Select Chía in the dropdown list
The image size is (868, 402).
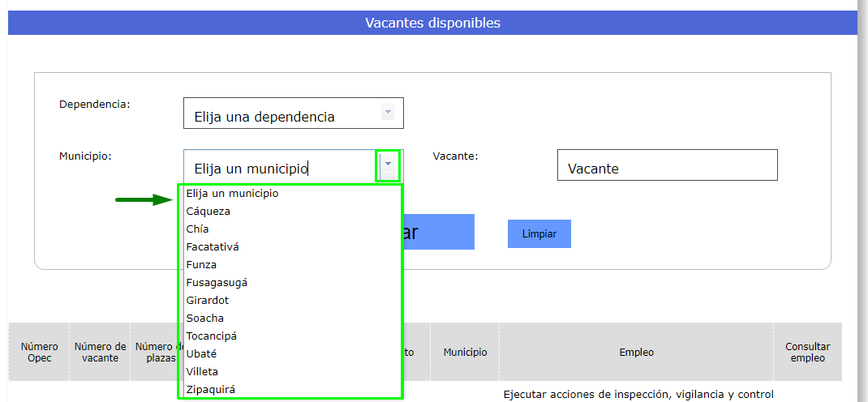pos(197,229)
